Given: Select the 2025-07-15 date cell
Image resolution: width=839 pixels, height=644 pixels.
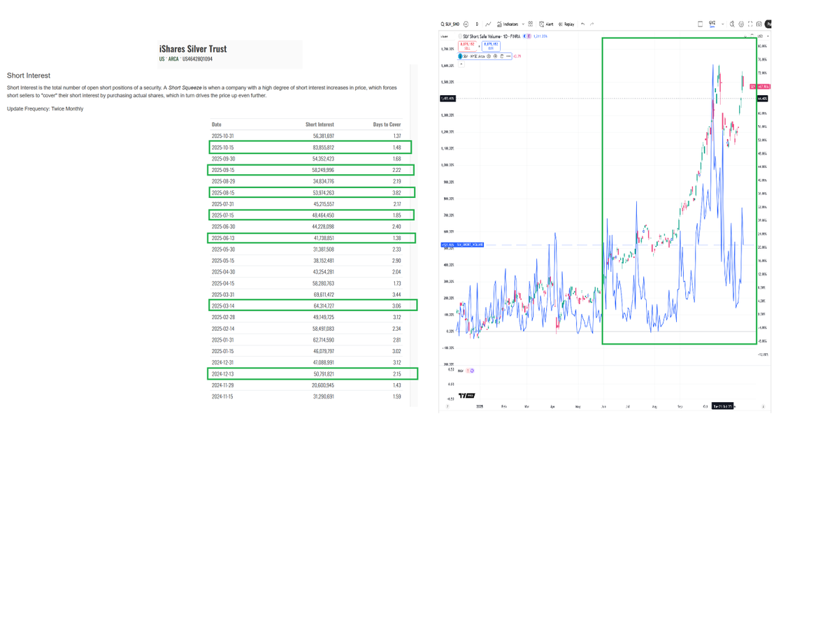Looking at the screenshot, I should click(x=223, y=215).
